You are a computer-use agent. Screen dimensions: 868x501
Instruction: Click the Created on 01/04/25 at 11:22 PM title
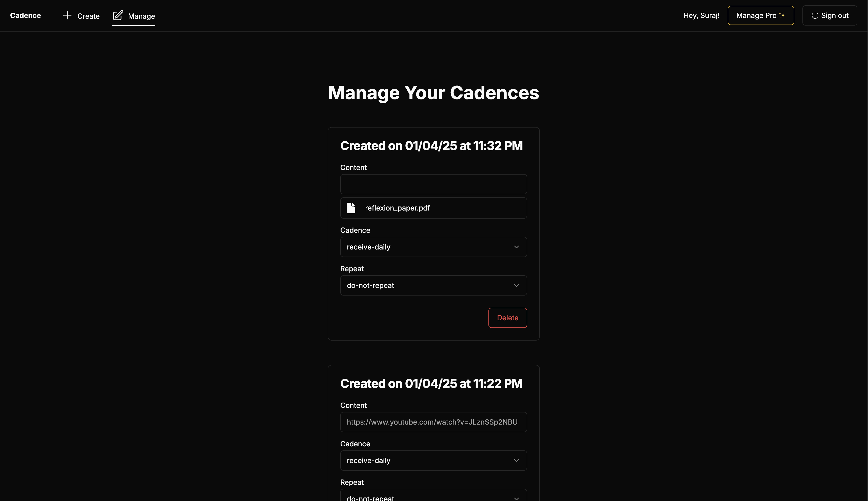(431, 383)
